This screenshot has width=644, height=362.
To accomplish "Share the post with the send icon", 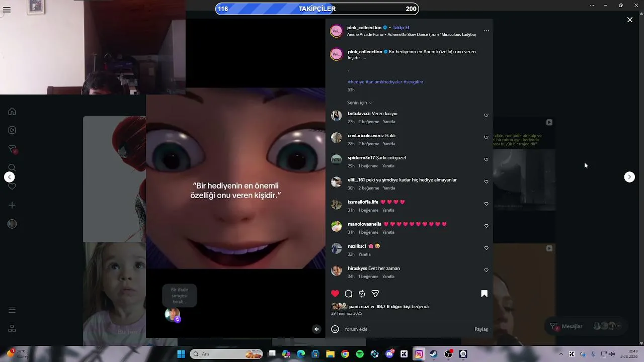I will click(x=375, y=294).
